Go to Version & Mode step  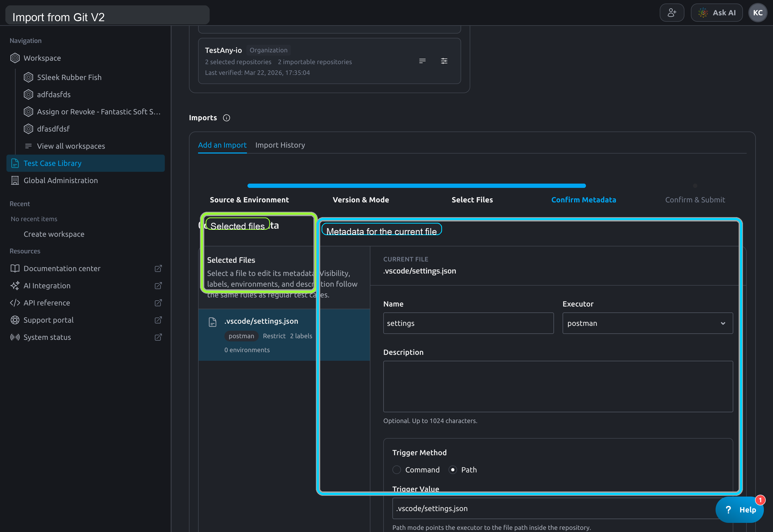361,200
